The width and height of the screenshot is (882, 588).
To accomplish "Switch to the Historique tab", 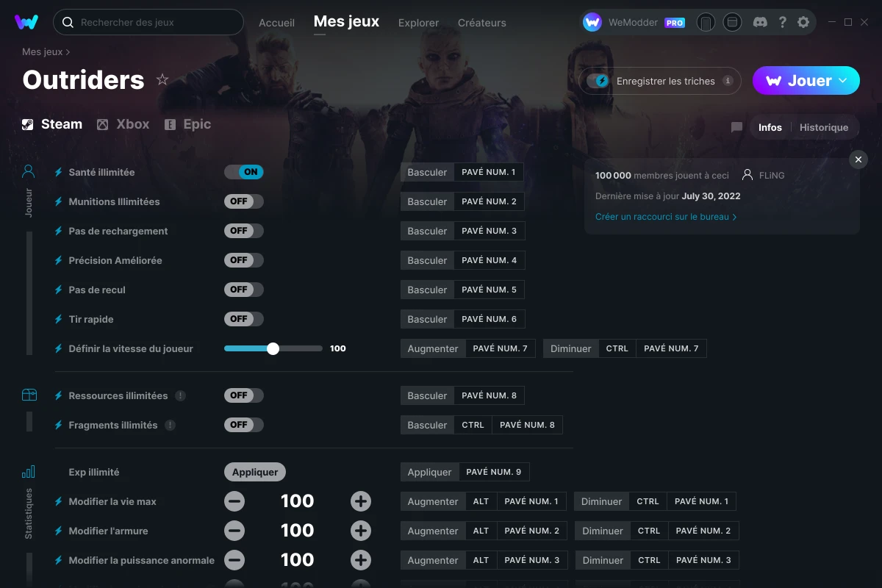I will [x=824, y=127].
